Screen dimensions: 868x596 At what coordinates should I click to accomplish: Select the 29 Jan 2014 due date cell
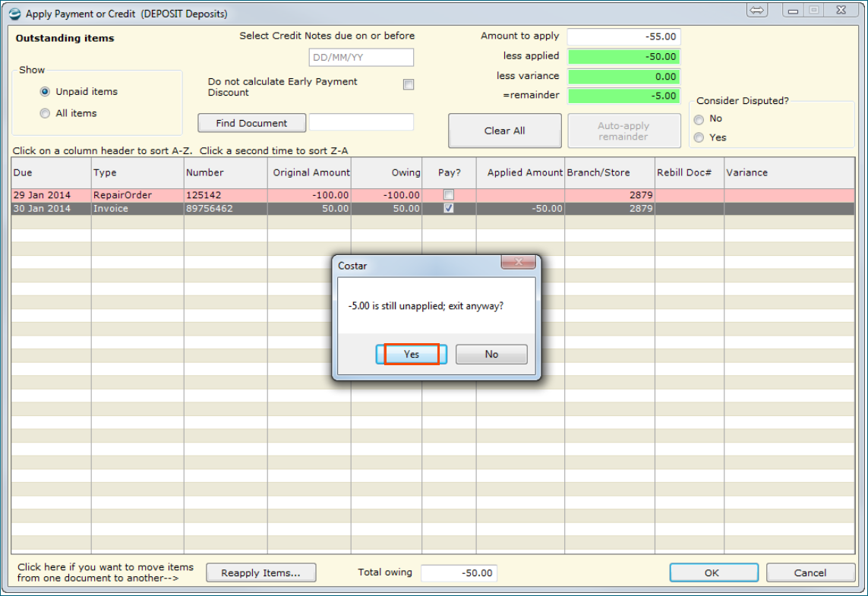51,195
